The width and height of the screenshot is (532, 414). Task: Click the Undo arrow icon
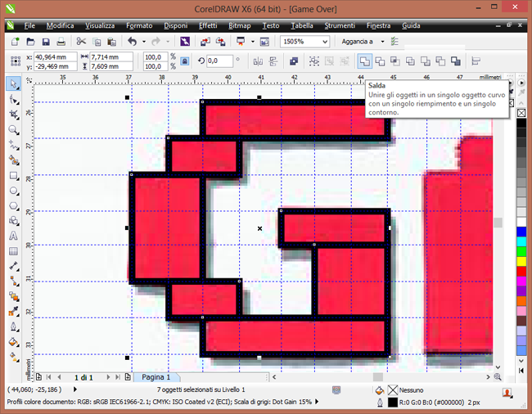point(133,42)
